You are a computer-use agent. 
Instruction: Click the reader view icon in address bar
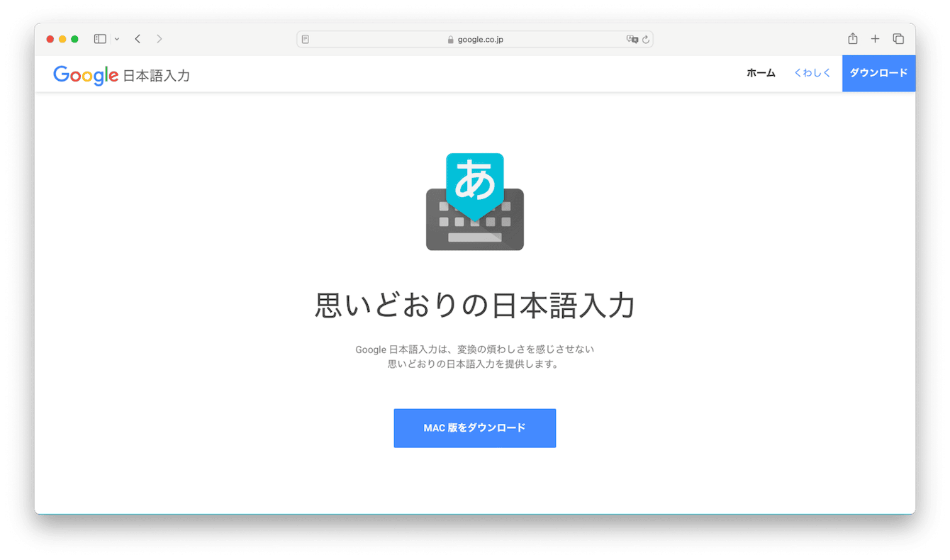306,40
